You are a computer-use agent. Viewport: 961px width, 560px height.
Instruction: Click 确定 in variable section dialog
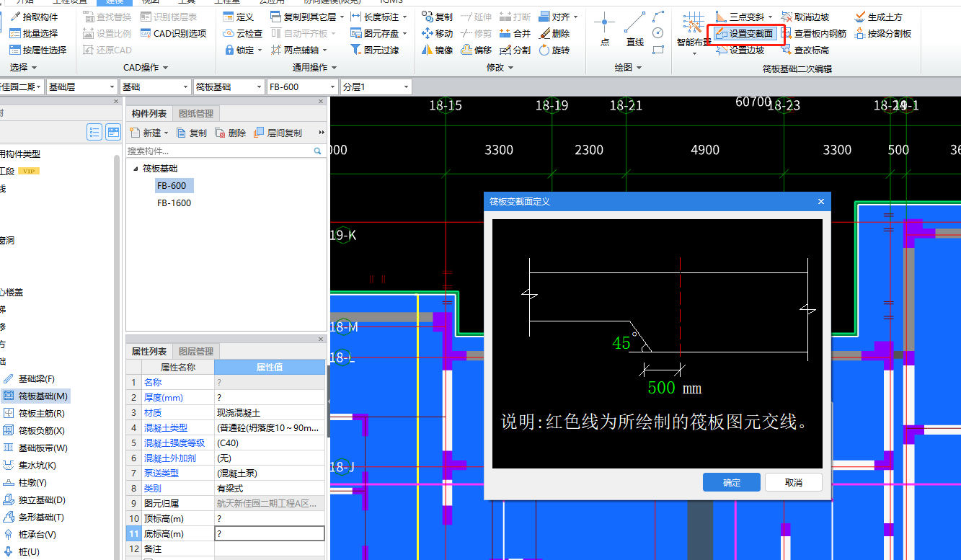(732, 482)
